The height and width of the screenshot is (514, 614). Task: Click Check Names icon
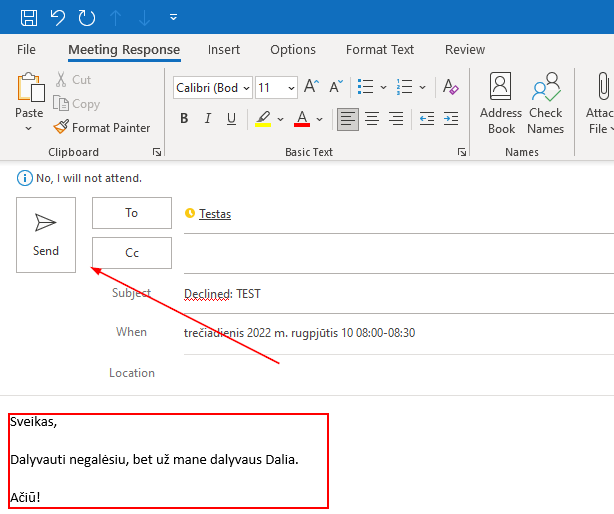click(x=546, y=103)
